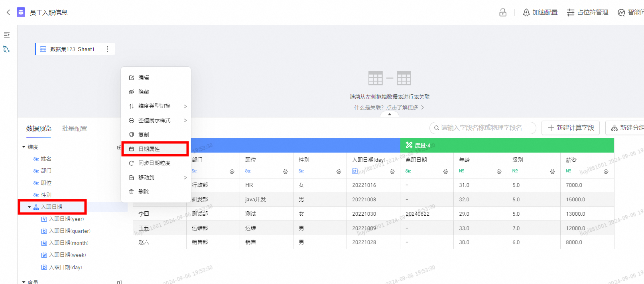The width and height of the screenshot is (644, 284).
Task: Collapse the 维度 tree section
Action: tap(24, 147)
